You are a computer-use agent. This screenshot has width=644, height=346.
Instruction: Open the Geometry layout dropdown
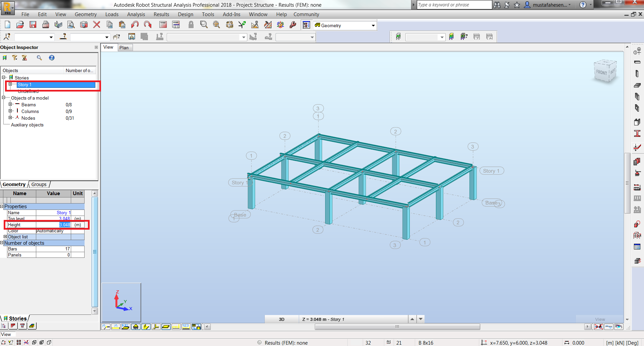pos(373,25)
